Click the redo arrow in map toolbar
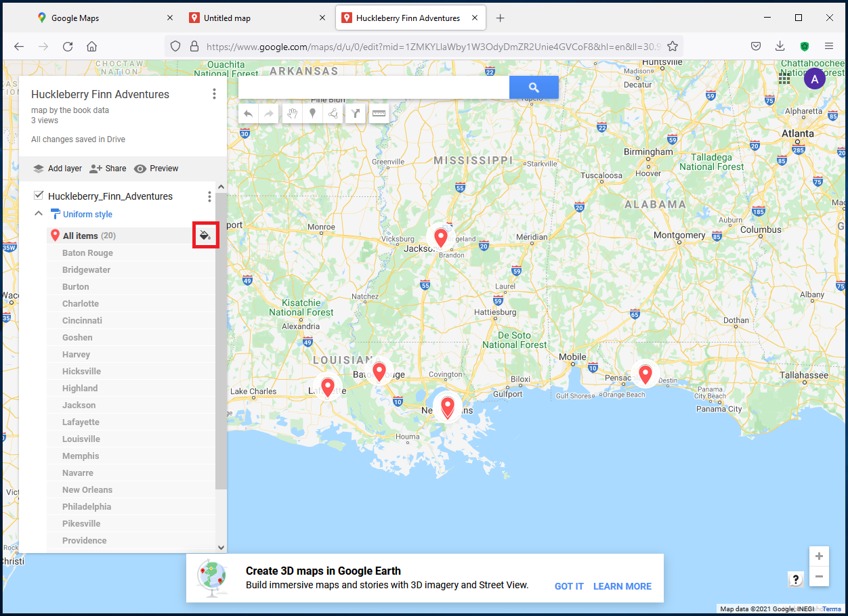 [x=269, y=114]
